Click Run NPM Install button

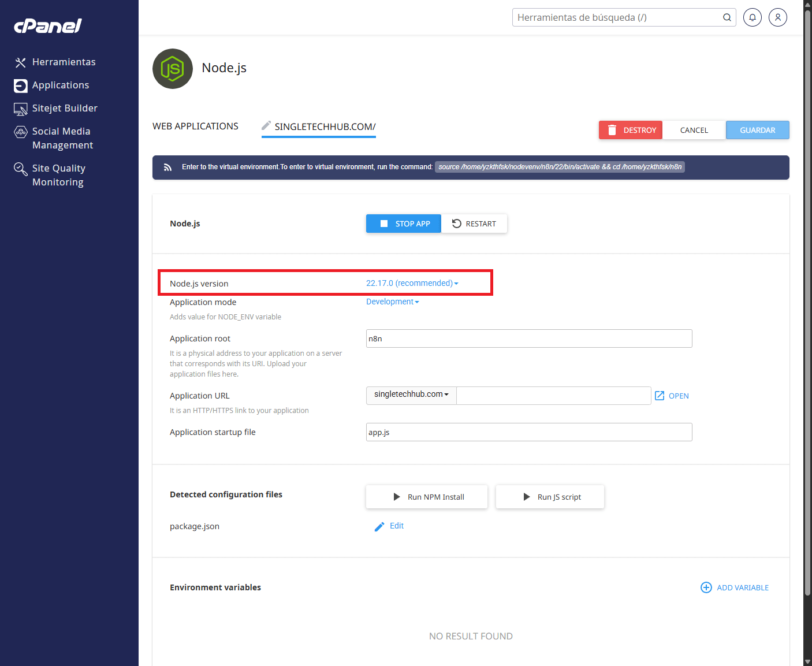427,497
